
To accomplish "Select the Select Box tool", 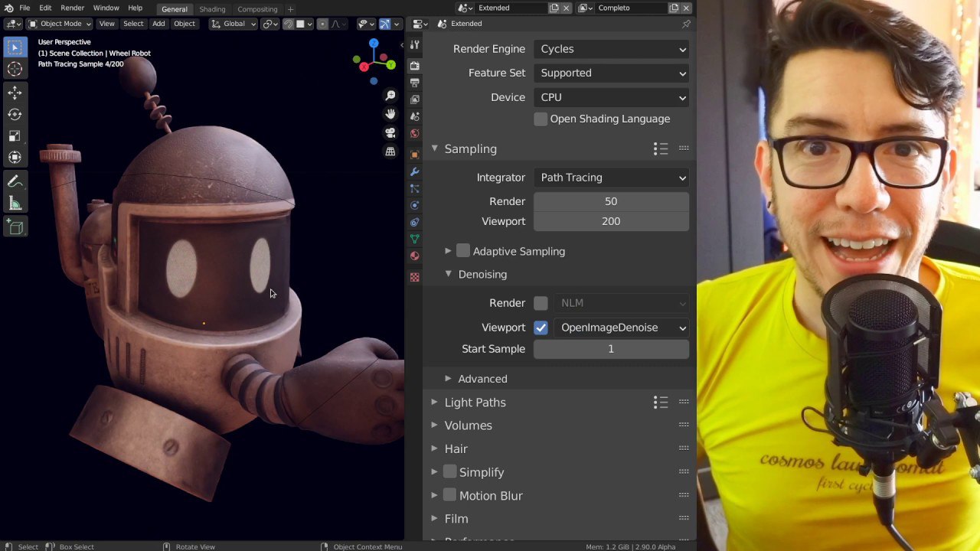I will pos(15,47).
